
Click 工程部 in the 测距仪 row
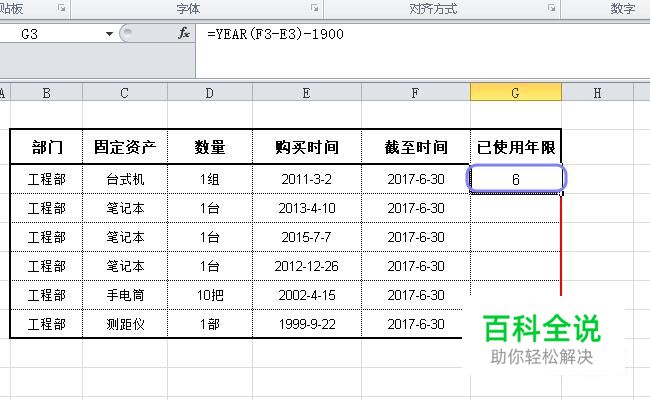[46, 324]
